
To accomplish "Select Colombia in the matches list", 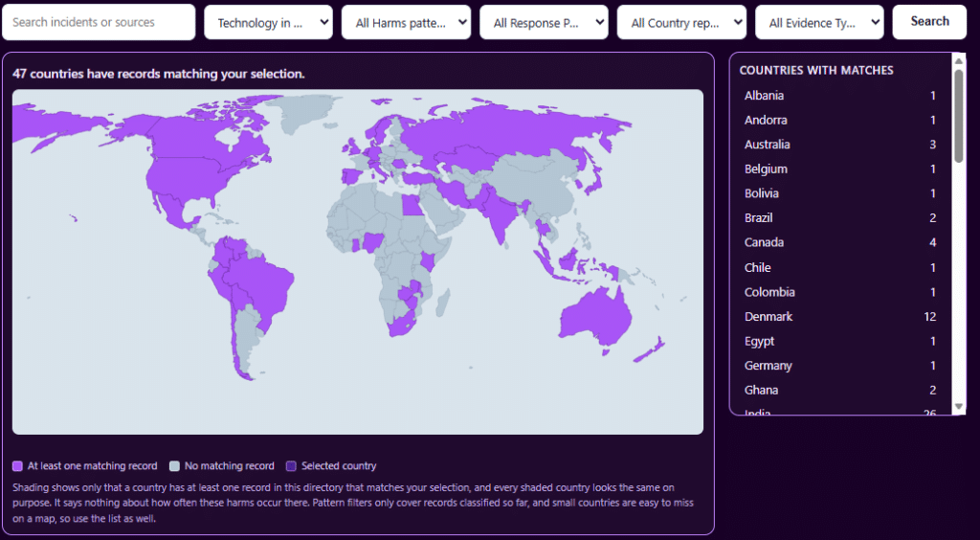I will coord(840,292).
